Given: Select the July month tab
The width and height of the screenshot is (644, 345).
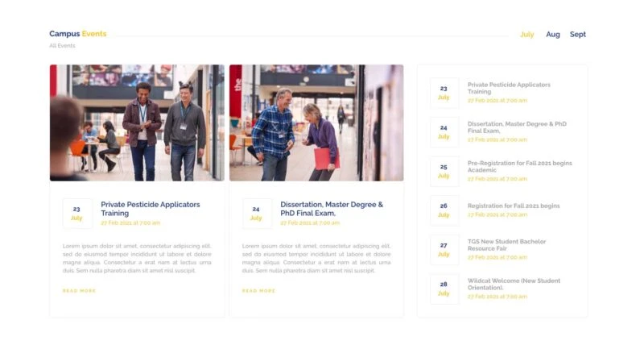Looking at the screenshot, I should [x=526, y=35].
